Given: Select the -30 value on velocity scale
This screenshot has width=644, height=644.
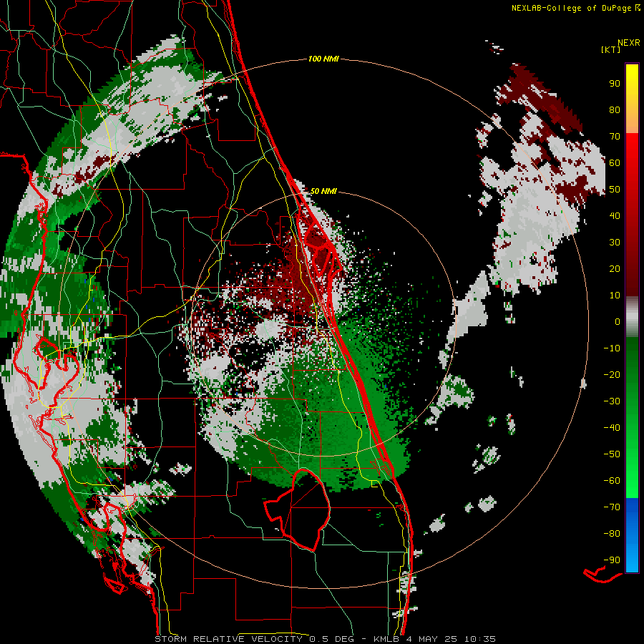Looking at the screenshot, I should coord(612,401).
